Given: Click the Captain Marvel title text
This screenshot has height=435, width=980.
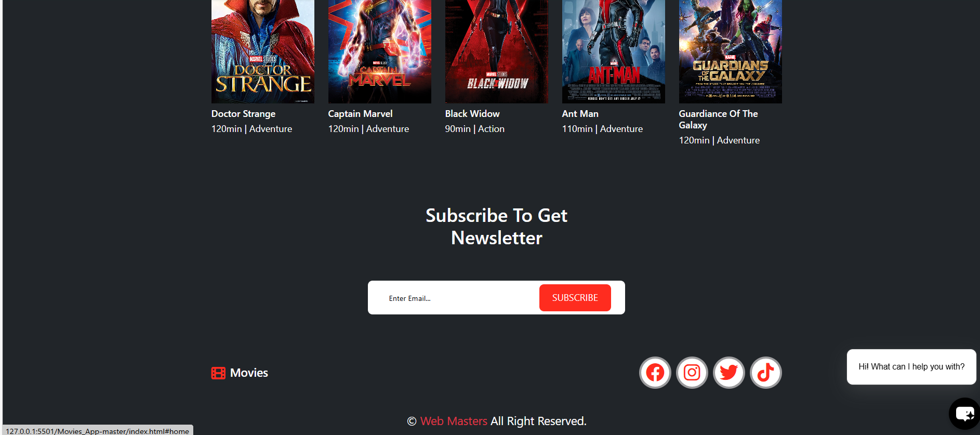Looking at the screenshot, I should click(360, 114).
